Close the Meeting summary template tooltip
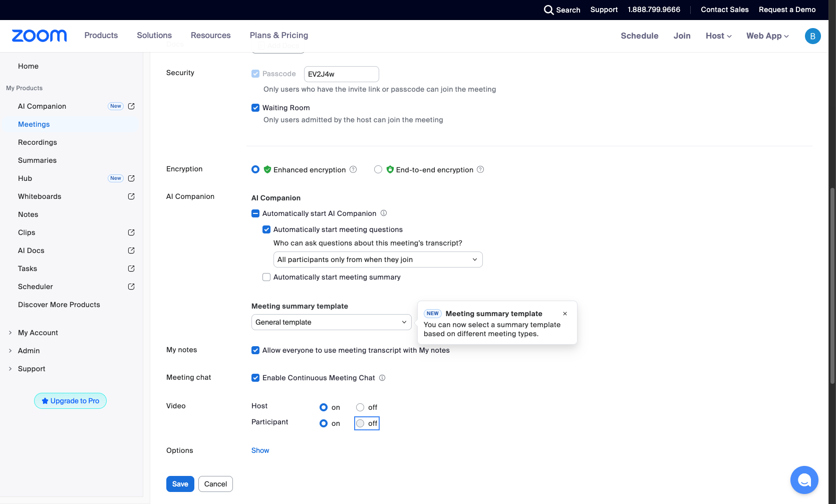The height and width of the screenshot is (504, 836). tap(565, 314)
